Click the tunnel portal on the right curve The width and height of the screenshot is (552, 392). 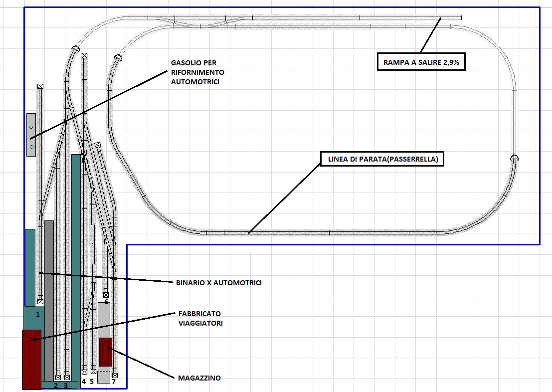click(x=514, y=158)
